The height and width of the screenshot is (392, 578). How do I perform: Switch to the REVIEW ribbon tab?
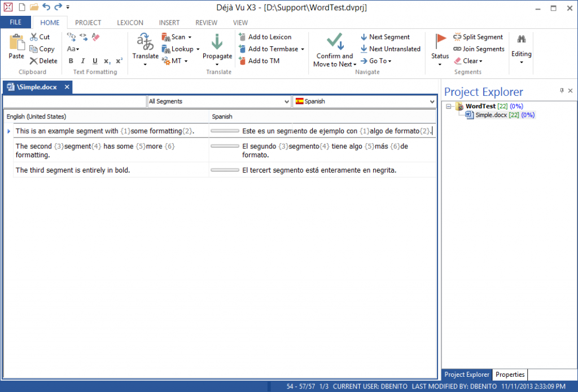tap(206, 23)
